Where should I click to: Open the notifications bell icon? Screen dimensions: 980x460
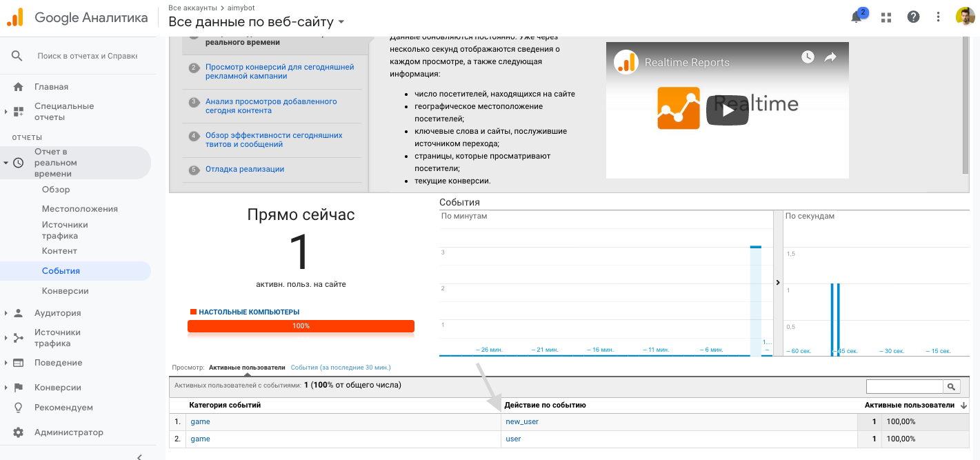click(x=857, y=17)
